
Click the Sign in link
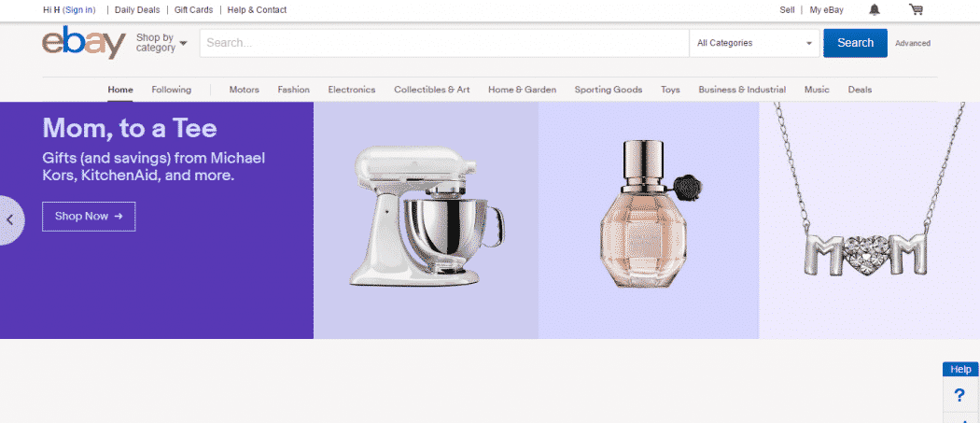click(79, 10)
